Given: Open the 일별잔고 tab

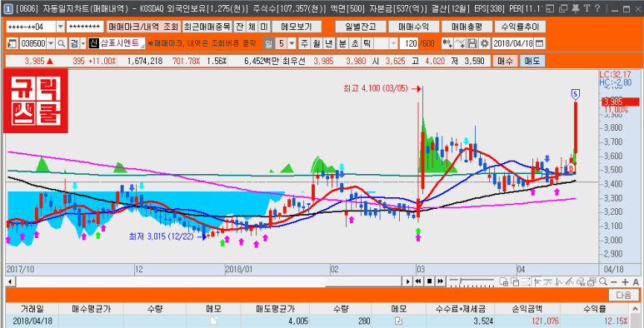Looking at the screenshot, I should 361,27.
